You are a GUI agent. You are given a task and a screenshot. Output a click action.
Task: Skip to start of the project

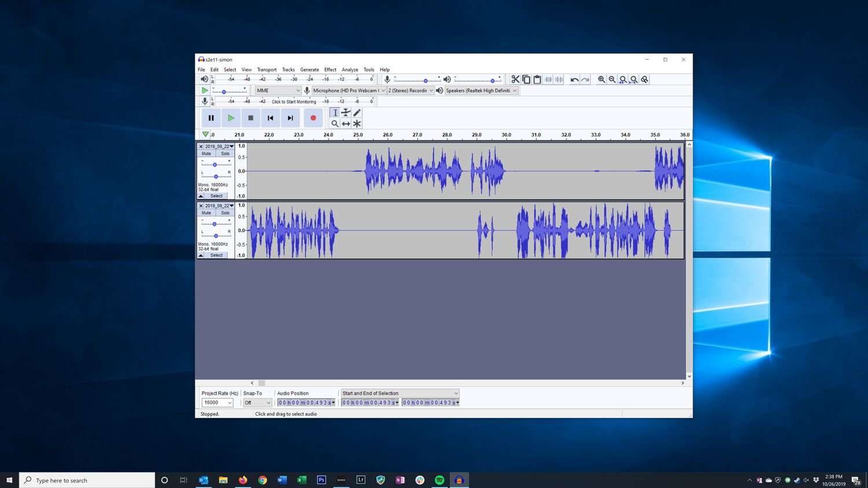[270, 118]
